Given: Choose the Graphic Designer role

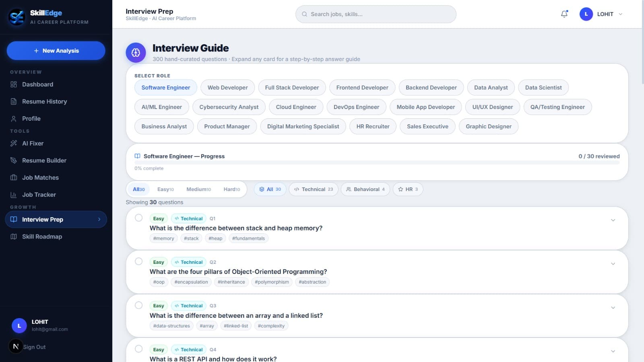Looking at the screenshot, I should click(x=489, y=126).
